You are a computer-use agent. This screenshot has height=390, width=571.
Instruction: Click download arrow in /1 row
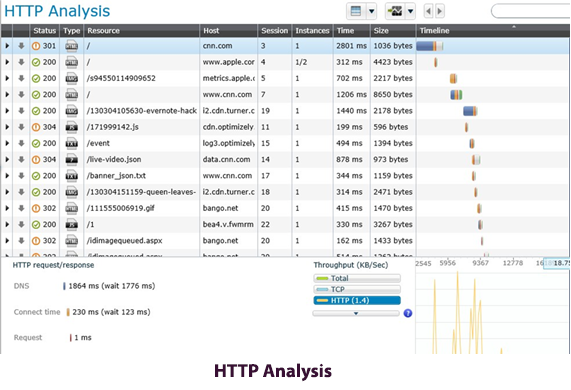[21, 225]
